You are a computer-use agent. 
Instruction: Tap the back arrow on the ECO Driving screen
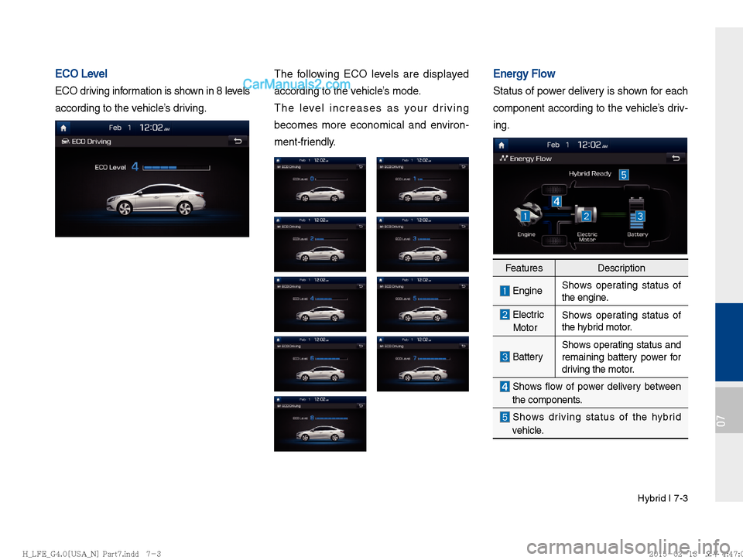[x=238, y=140]
